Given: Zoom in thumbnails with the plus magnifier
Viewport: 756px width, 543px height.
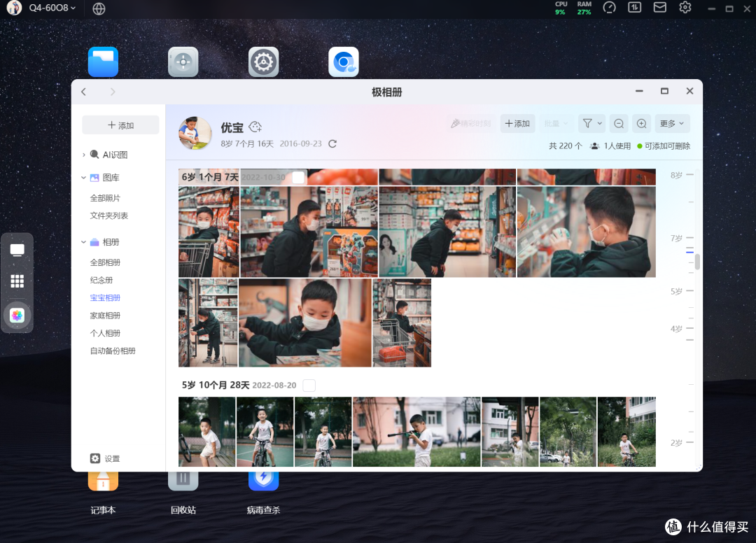Looking at the screenshot, I should point(642,124).
